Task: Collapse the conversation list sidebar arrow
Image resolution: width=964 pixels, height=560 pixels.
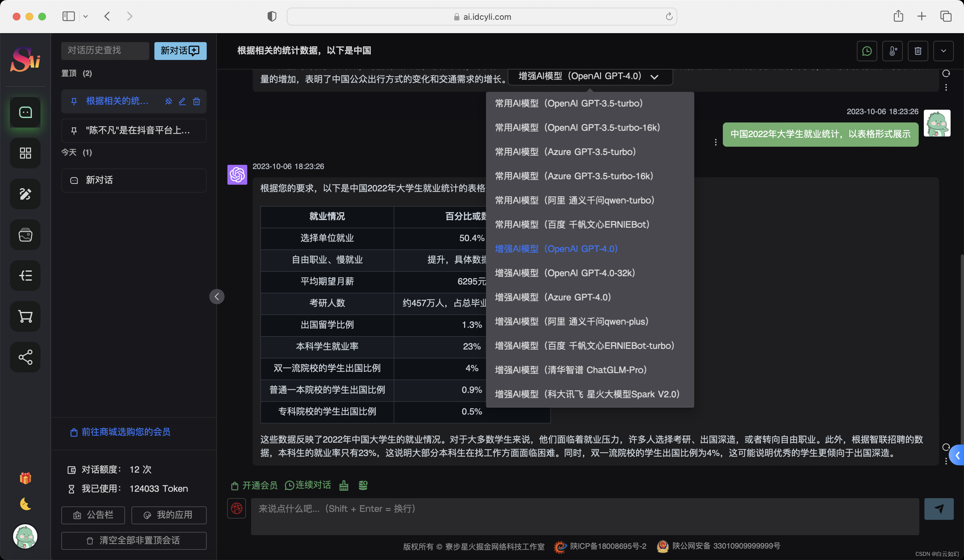Action: coord(217,297)
